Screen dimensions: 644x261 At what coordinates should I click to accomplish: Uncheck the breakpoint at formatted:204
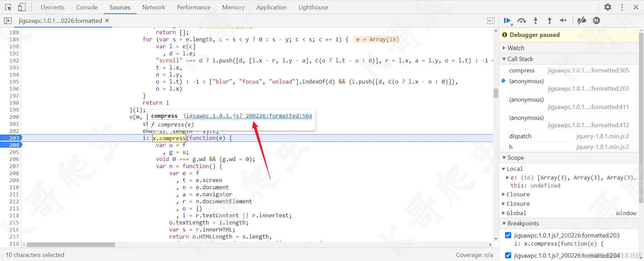pos(508,255)
